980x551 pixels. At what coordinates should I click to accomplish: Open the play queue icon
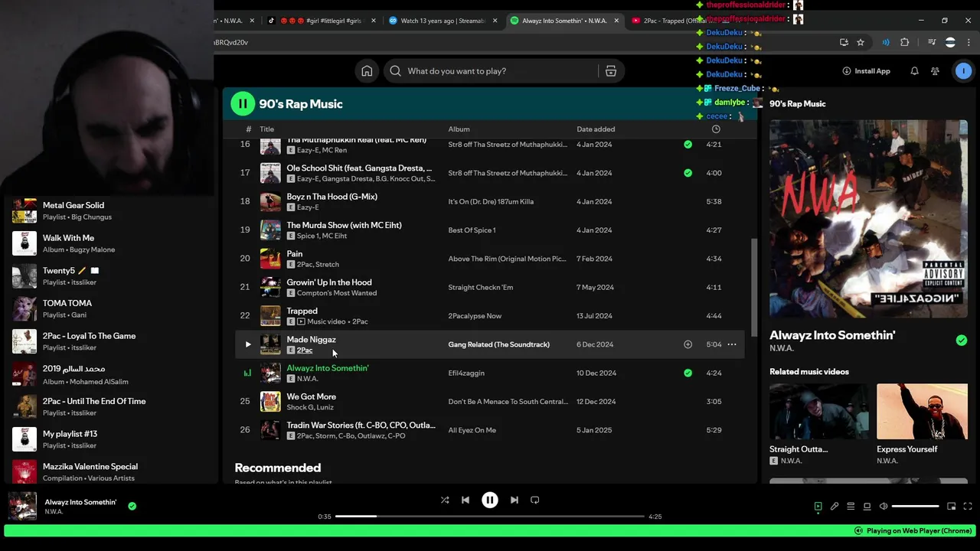[851, 506]
